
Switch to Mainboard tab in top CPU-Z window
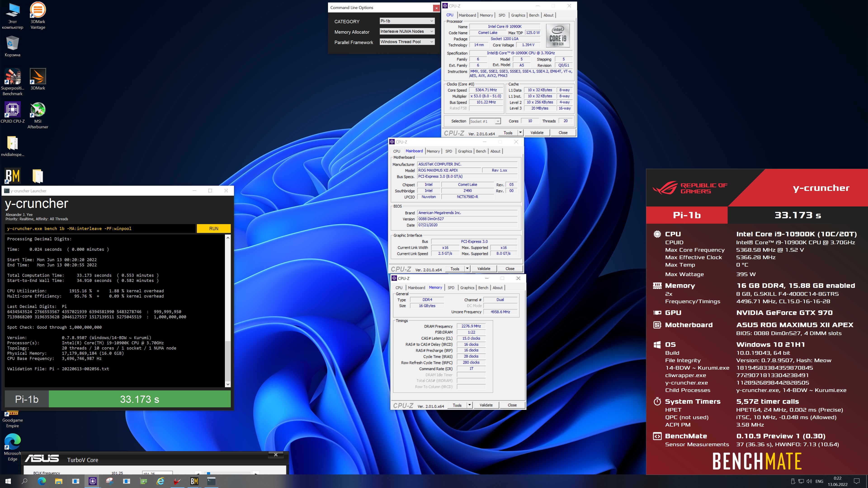467,15
